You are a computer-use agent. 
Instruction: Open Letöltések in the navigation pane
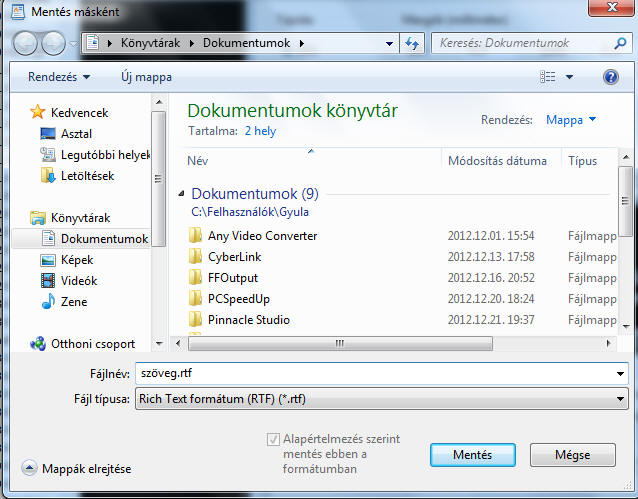click(x=77, y=176)
